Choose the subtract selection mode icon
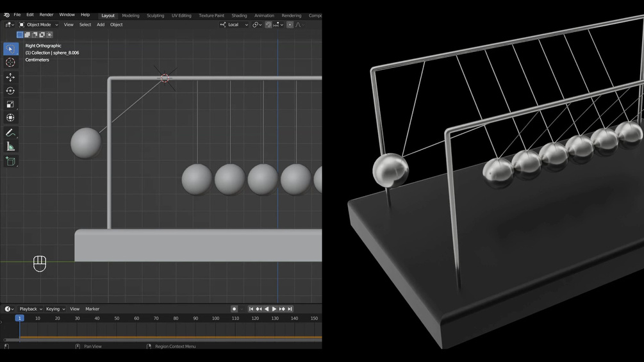The width and height of the screenshot is (644, 362). pyautogui.click(x=35, y=35)
